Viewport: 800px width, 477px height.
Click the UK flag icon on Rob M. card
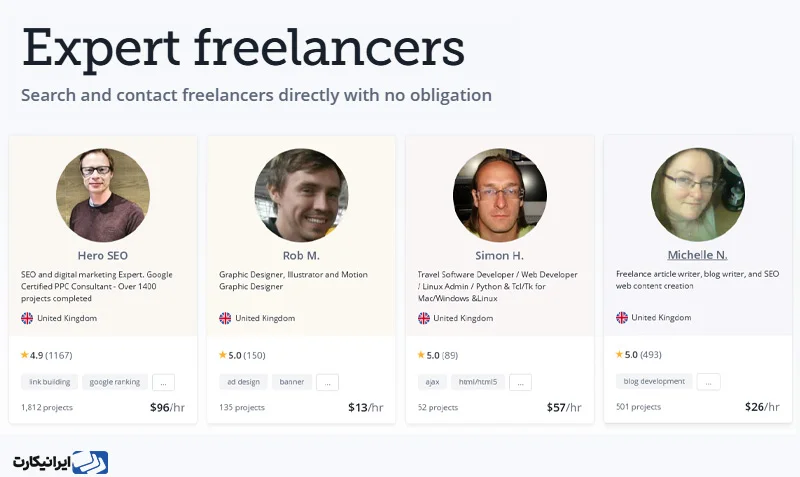225,318
